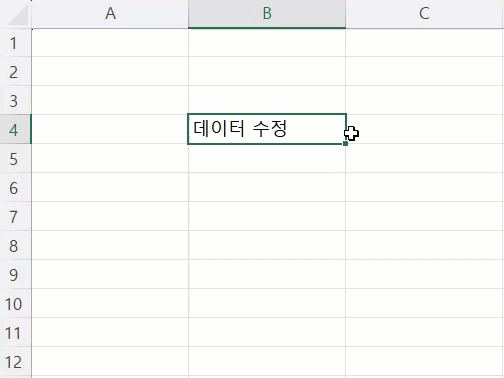Image resolution: width=504 pixels, height=378 pixels.
Task: Select cell B3 above the text
Action: (x=267, y=100)
